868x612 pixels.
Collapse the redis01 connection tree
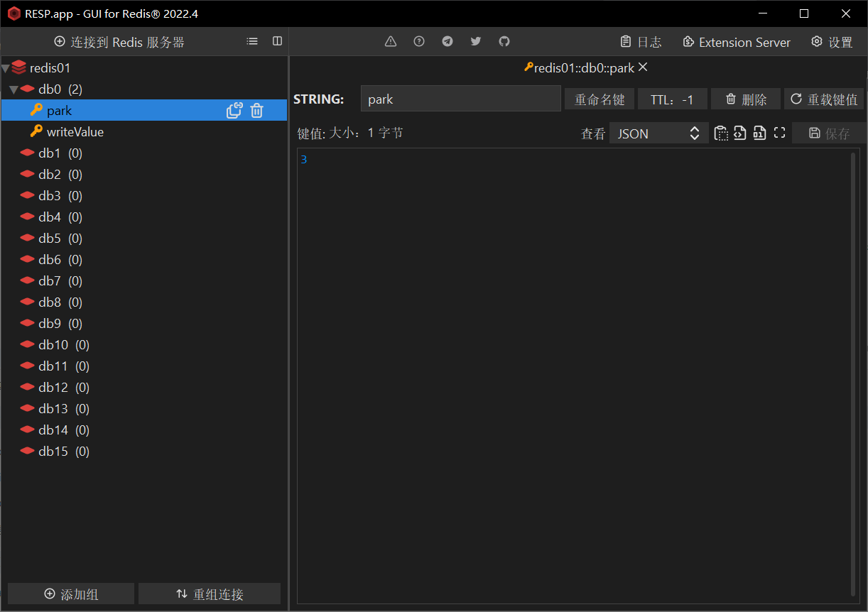(x=5, y=69)
